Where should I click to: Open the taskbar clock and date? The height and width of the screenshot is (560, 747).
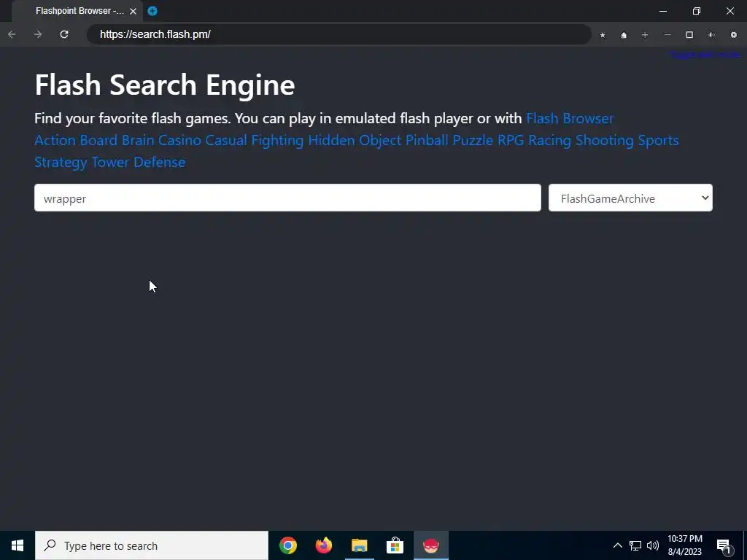684,545
